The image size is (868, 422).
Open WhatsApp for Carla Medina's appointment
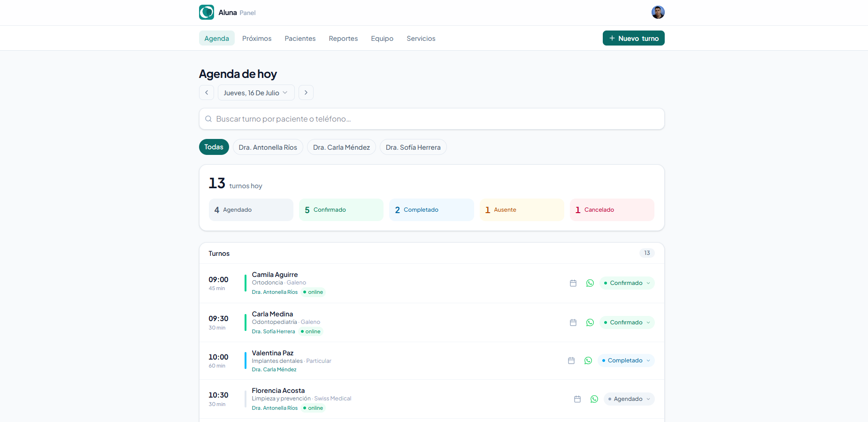tap(590, 322)
